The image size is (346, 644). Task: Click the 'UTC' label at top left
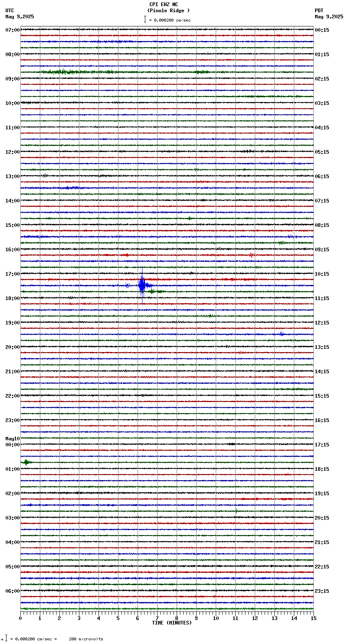pos(10,11)
